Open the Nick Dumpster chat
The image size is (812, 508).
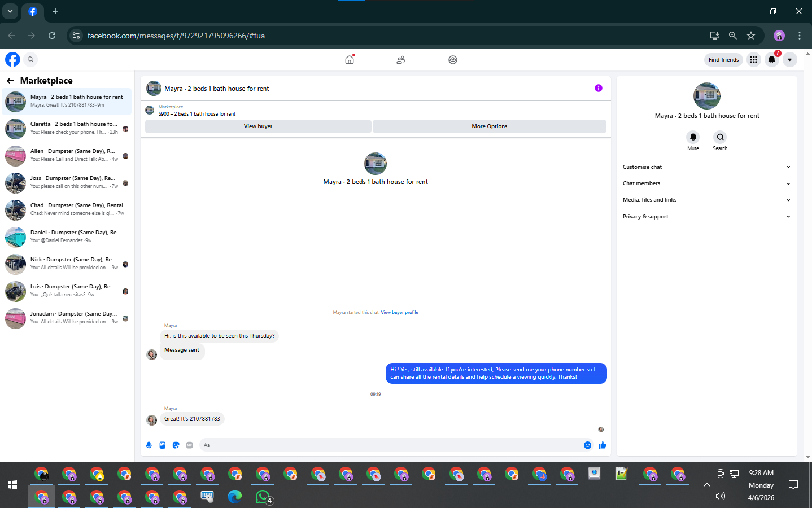click(x=67, y=264)
